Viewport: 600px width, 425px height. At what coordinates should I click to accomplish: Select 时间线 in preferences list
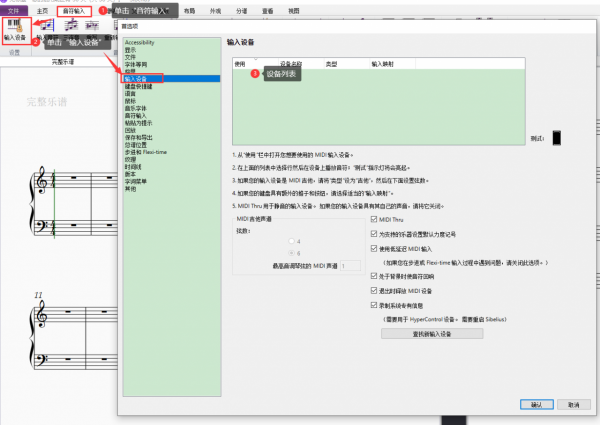click(133, 167)
